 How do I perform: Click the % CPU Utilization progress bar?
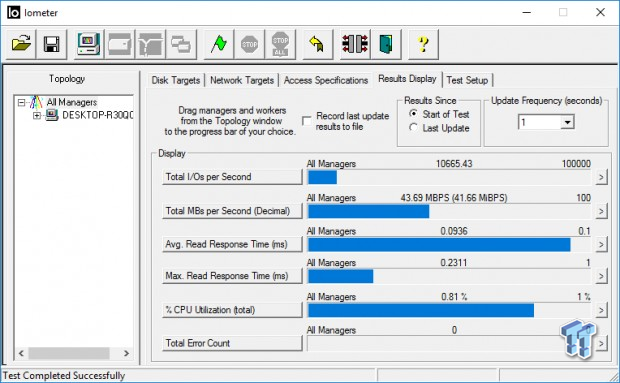(449, 310)
